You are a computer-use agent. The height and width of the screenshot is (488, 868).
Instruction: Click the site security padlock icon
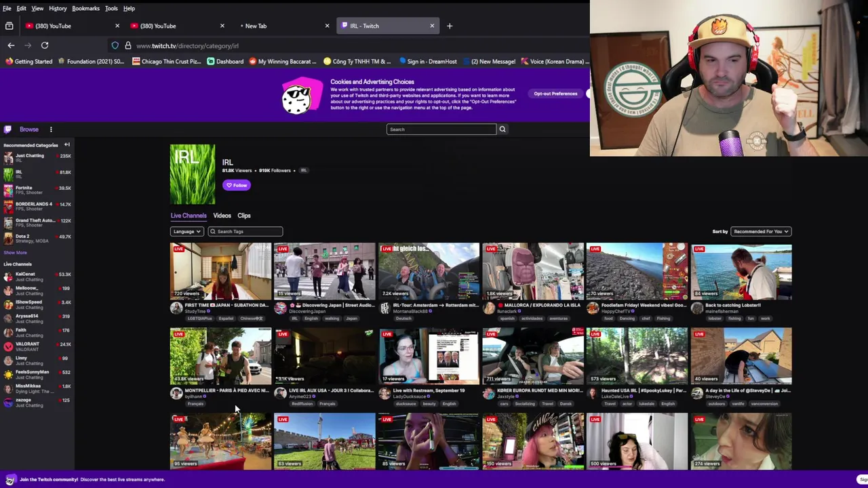click(127, 45)
